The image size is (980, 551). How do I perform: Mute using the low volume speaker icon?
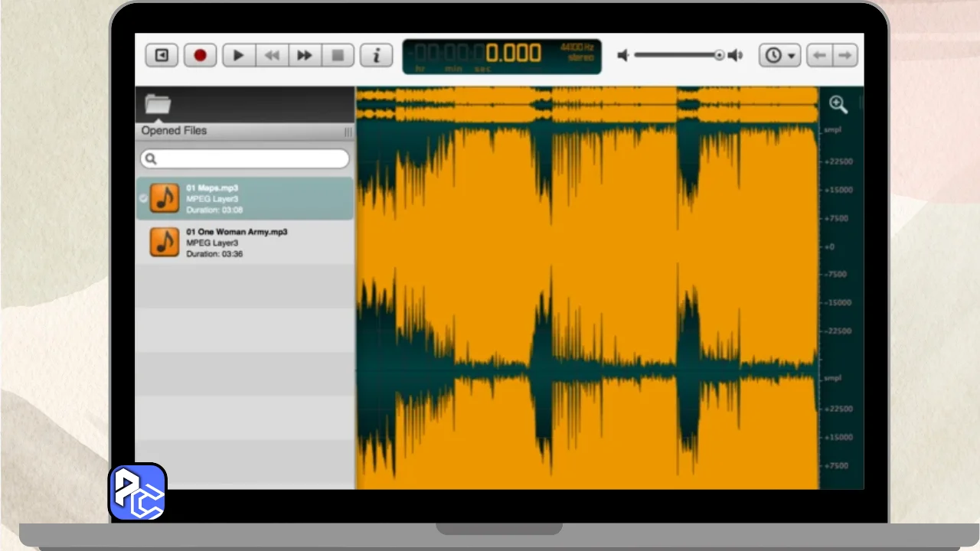coord(623,55)
